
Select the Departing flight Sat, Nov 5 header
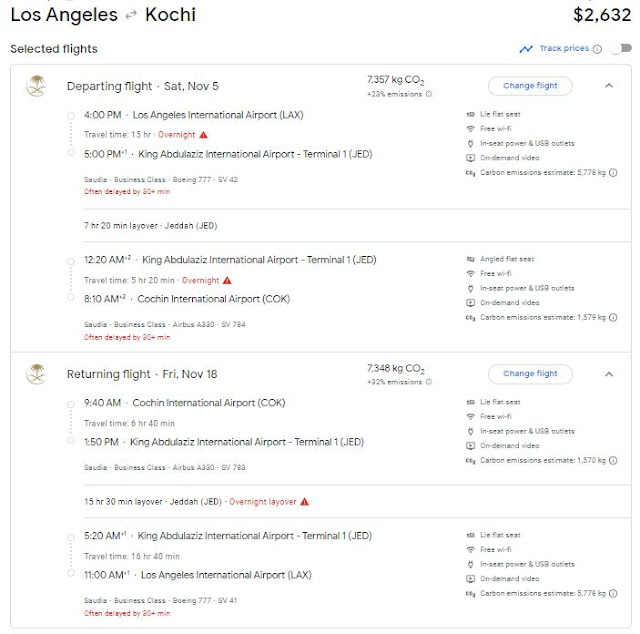(140, 87)
